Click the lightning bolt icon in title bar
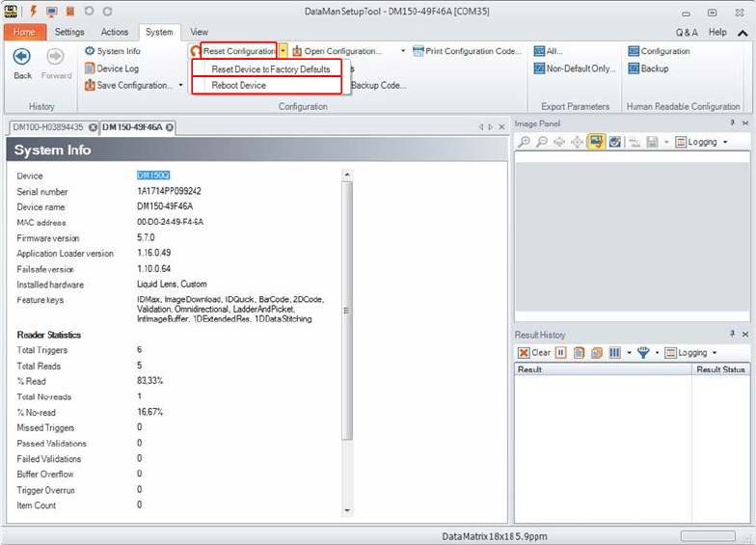 click(34, 11)
